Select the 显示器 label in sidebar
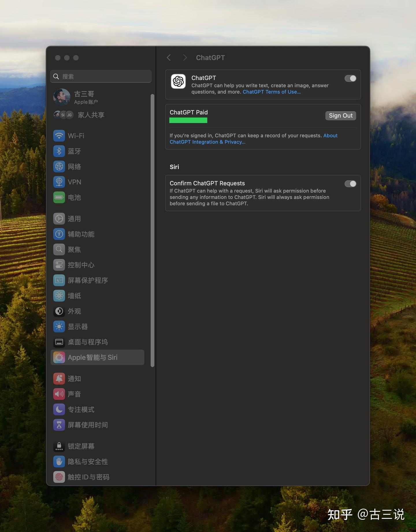 [78, 327]
